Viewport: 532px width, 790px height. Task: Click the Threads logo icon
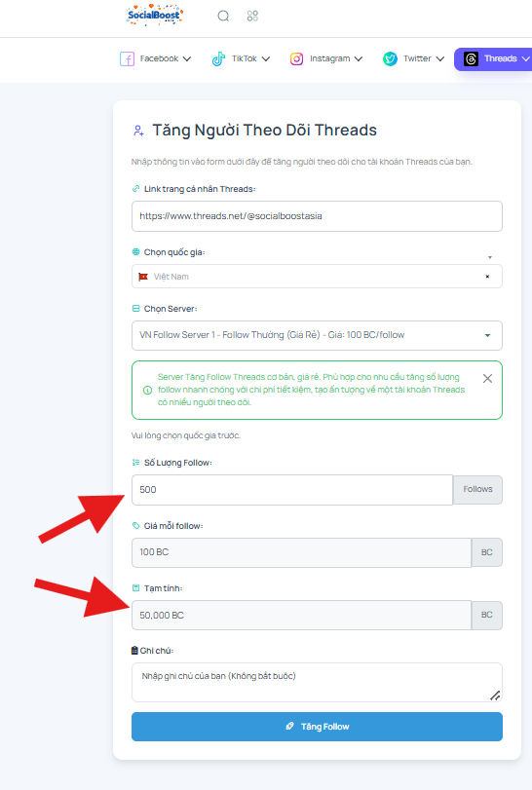pos(471,59)
